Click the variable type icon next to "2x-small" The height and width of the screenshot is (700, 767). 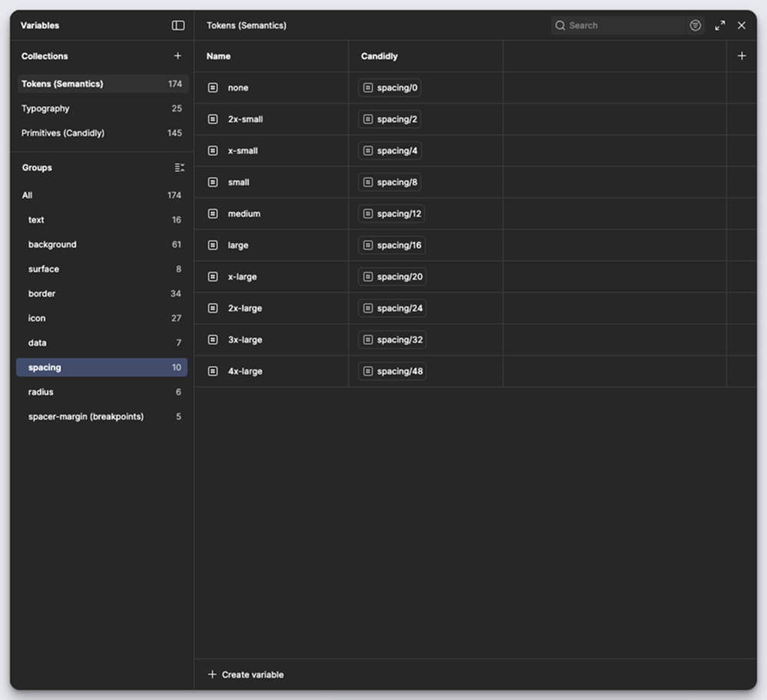[x=212, y=119]
